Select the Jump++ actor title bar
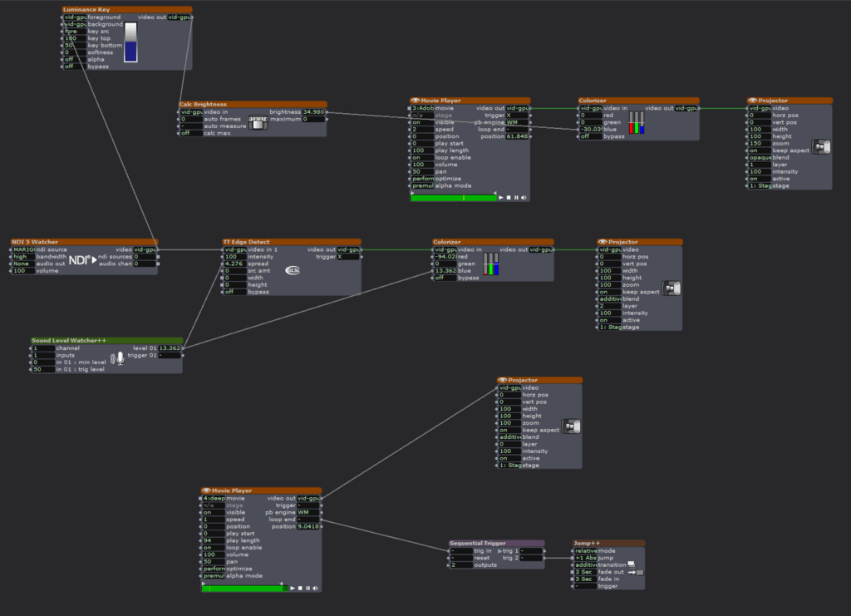851x616 pixels. pyautogui.click(x=609, y=544)
